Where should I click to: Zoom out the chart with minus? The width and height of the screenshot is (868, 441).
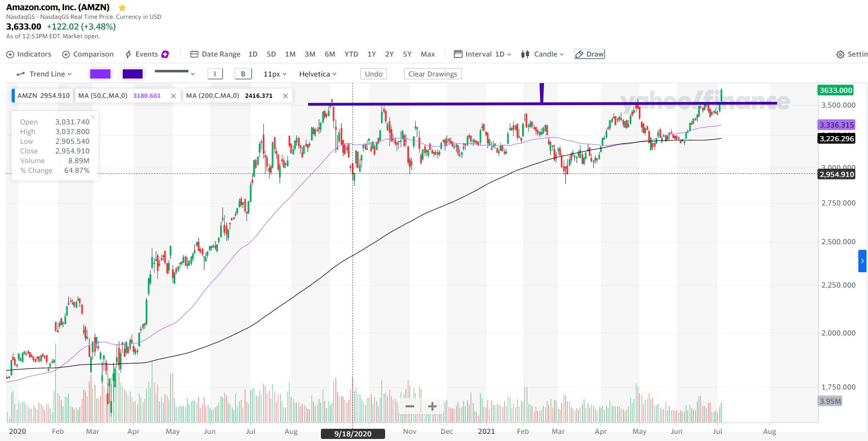(410, 406)
